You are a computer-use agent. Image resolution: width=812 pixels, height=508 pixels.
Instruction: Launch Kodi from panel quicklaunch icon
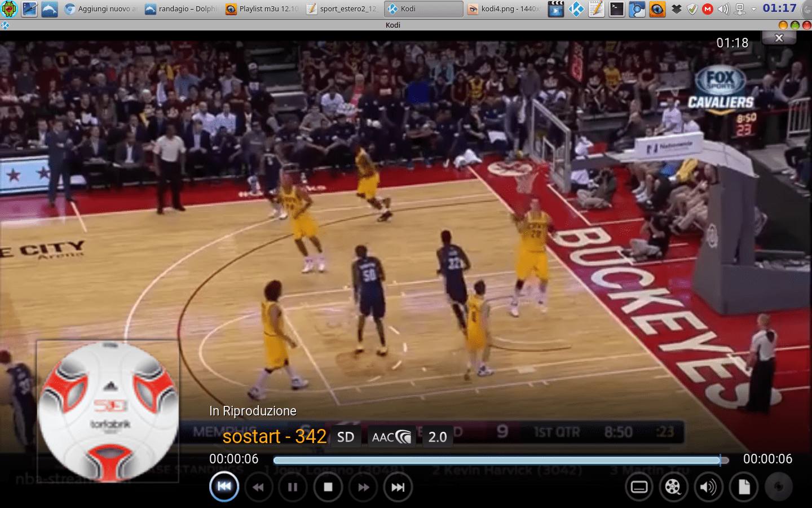click(x=576, y=8)
